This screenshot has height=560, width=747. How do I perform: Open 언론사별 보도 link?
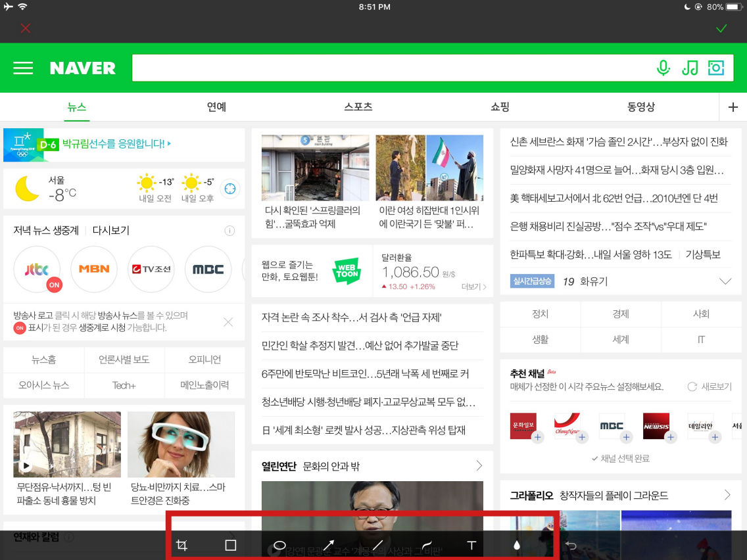124,360
